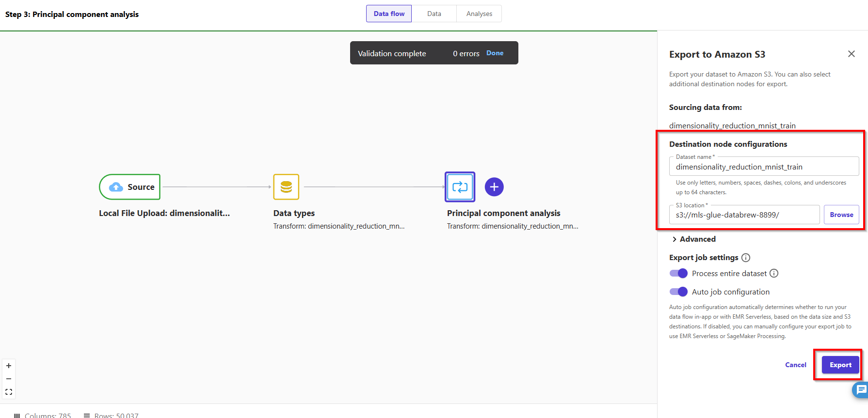Click the Export button
The width and height of the screenshot is (868, 418).
click(x=840, y=365)
